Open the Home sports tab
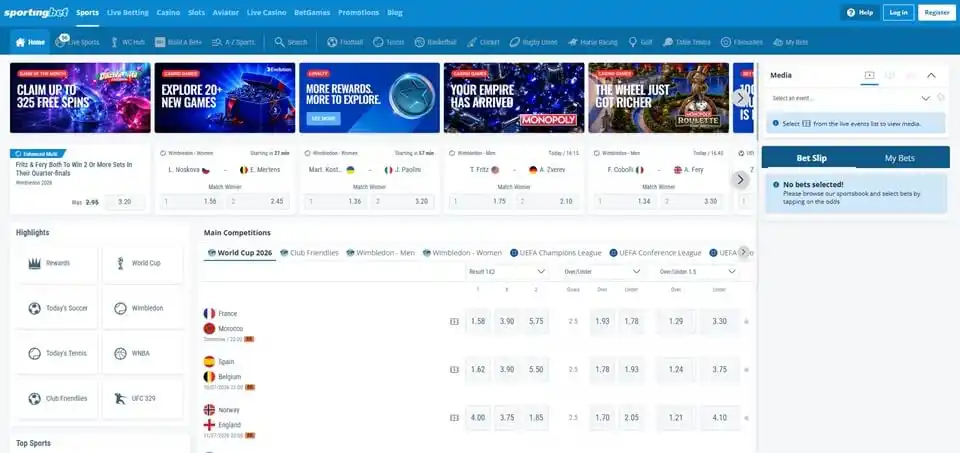Image resolution: width=960 pixels, height=453 pixels. [30, 42]
